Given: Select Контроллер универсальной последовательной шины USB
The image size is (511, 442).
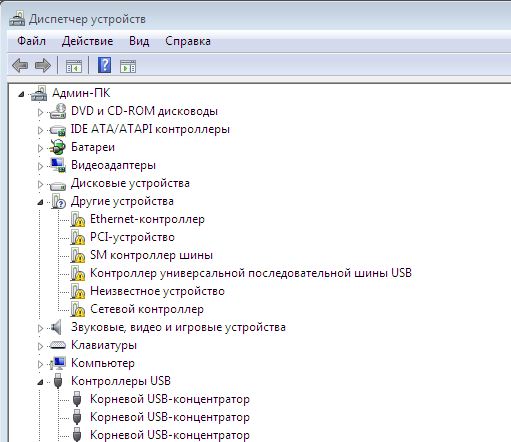Looking at the screenshot, I should [x=251, y=273].
